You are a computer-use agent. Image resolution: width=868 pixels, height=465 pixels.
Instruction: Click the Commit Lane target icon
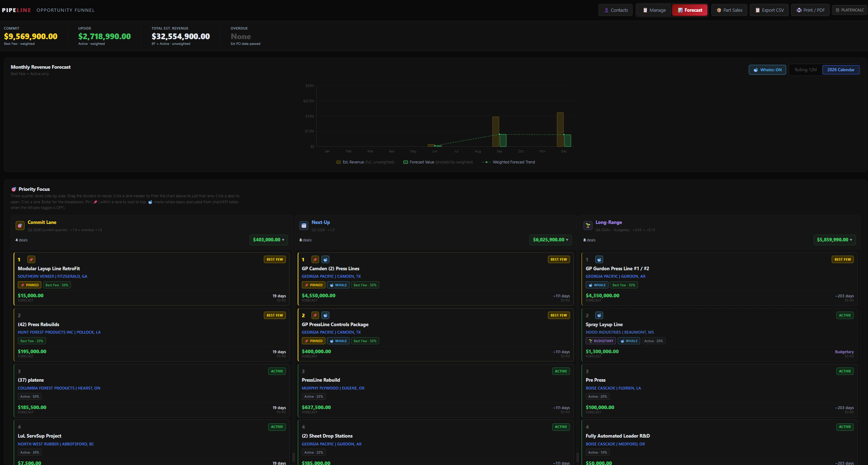pyautogui.click(x=20, y=225)
